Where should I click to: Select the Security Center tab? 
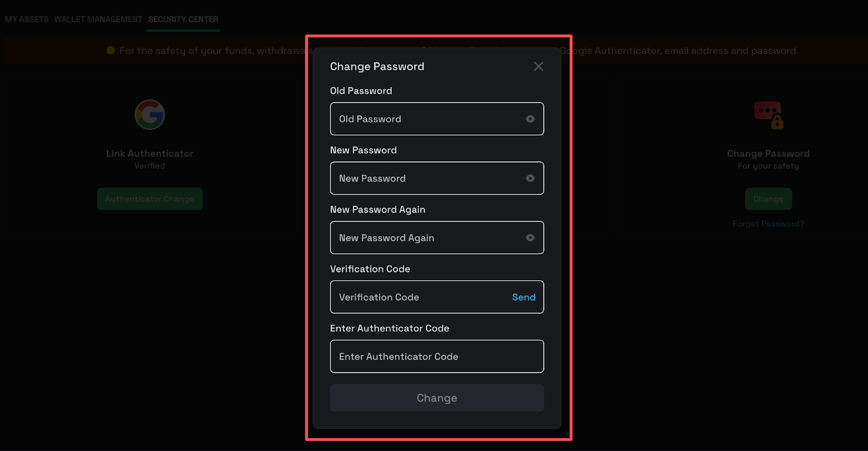[183, 20]
